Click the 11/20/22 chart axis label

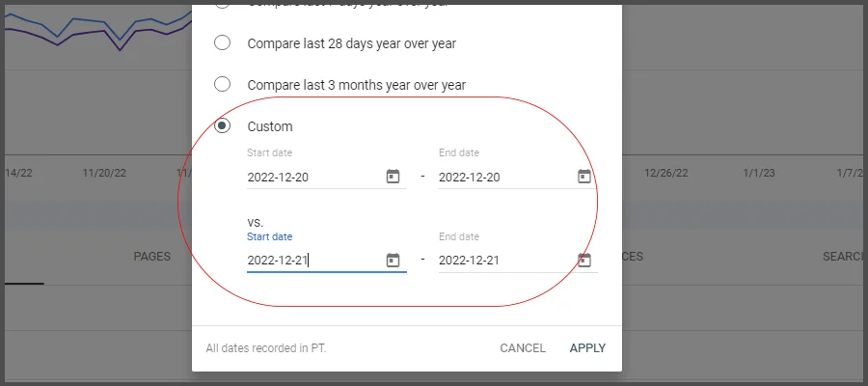coord(104,174)
